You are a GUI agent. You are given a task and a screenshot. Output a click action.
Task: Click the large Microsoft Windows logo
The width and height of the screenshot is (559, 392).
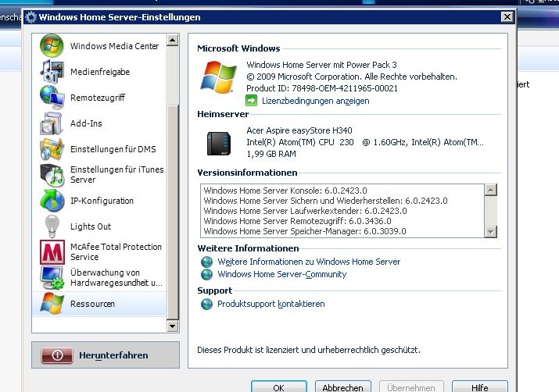click(219, 77)
